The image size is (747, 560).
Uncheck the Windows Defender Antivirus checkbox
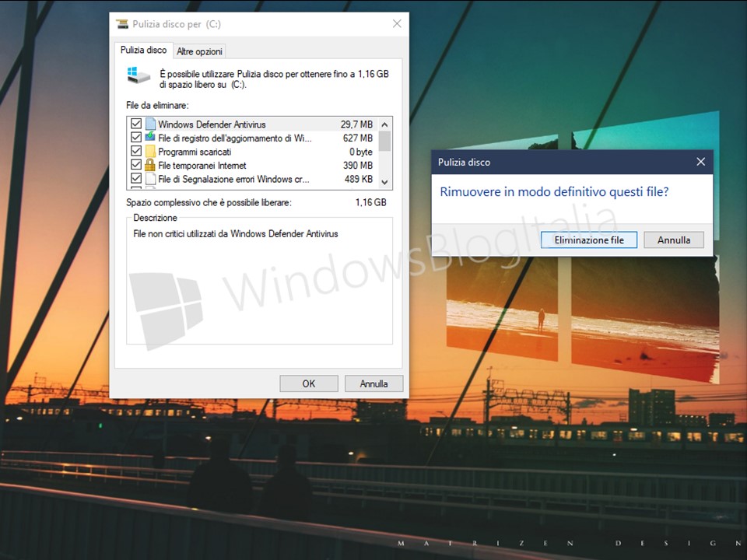[x=137, y=124]
